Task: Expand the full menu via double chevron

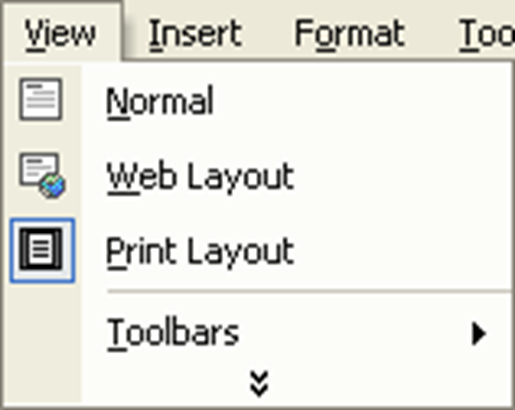Action: coord(259,383)
